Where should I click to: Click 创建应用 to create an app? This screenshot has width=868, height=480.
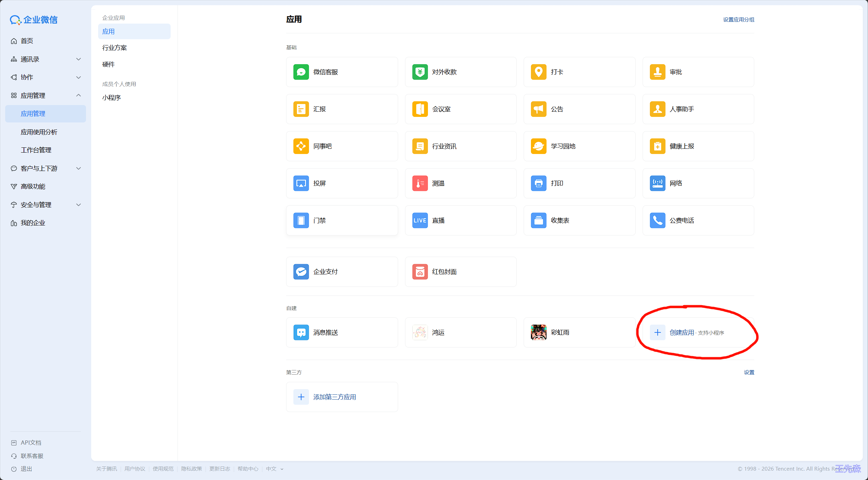coord(681,333)
